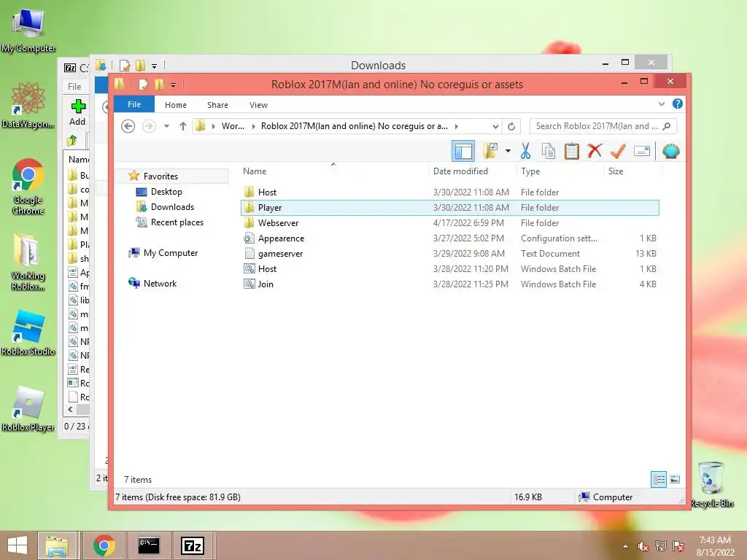The image size is (747, 560).
Task: Switch to details view icon in status bar
Action: (659, 480)
